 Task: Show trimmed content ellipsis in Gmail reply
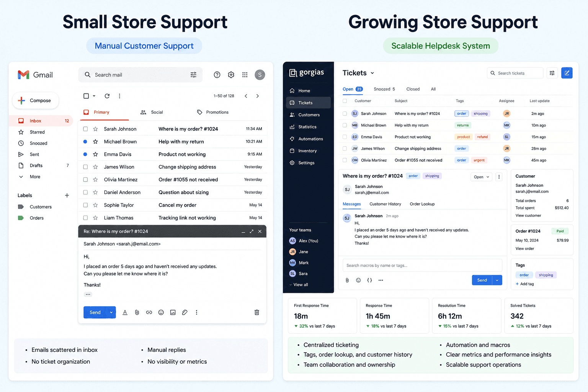[88, 294]
